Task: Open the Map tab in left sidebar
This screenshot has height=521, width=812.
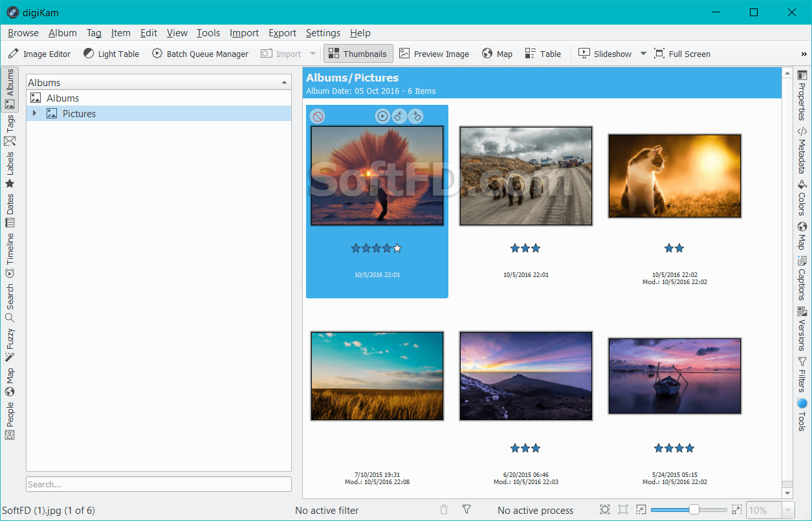Action: [10, 382]
